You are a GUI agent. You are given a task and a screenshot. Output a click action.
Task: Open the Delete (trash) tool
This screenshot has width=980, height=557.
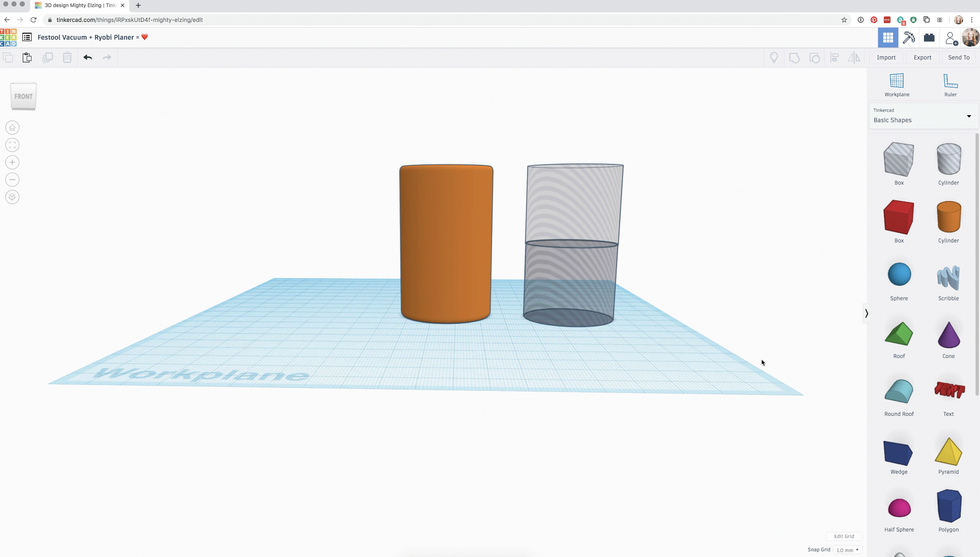pos(67,57)
